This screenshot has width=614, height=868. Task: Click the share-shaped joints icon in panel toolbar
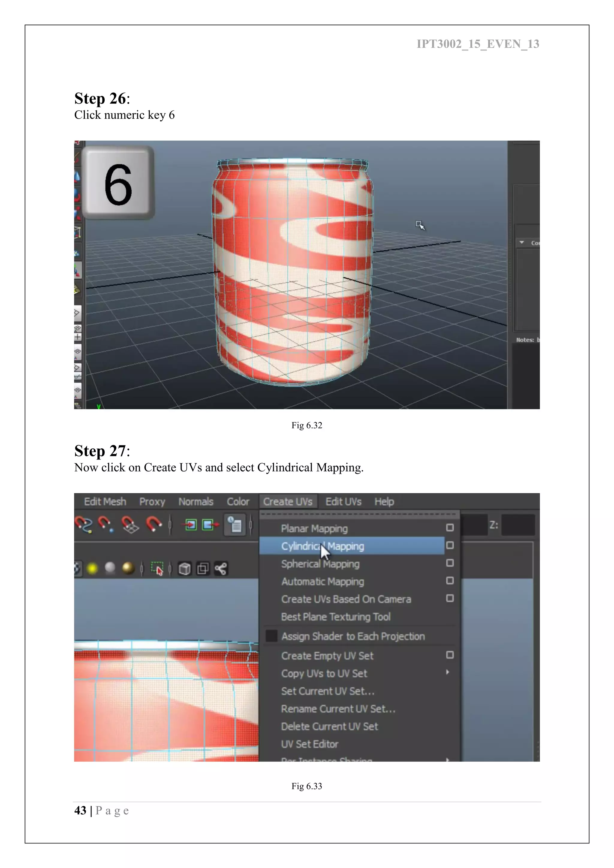(x=221, y=569)
